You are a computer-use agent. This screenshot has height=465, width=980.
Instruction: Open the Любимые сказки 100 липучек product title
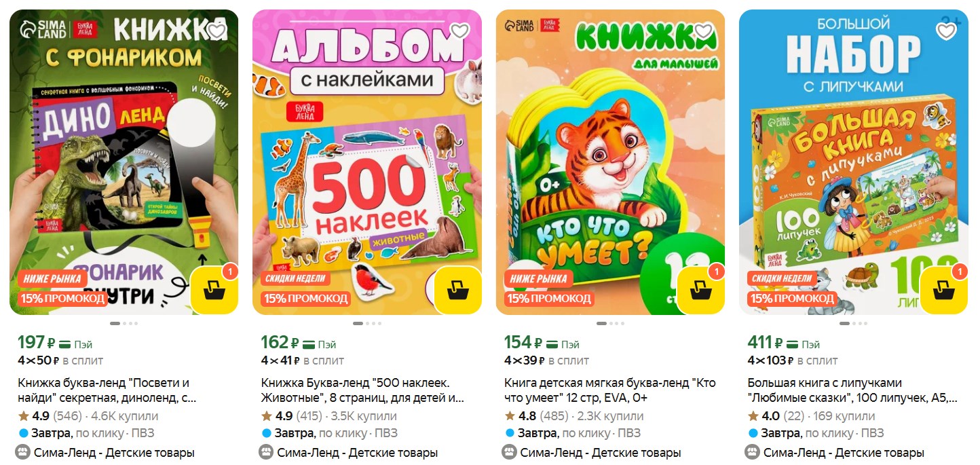tap(852, 390)
